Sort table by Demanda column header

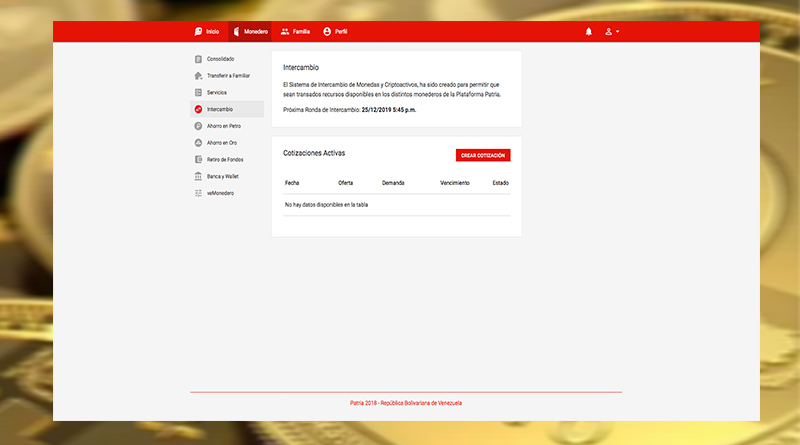[393, 183]
